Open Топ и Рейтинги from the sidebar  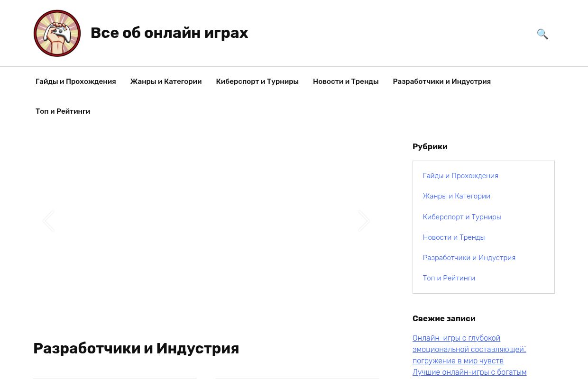[x=449, y=278]
